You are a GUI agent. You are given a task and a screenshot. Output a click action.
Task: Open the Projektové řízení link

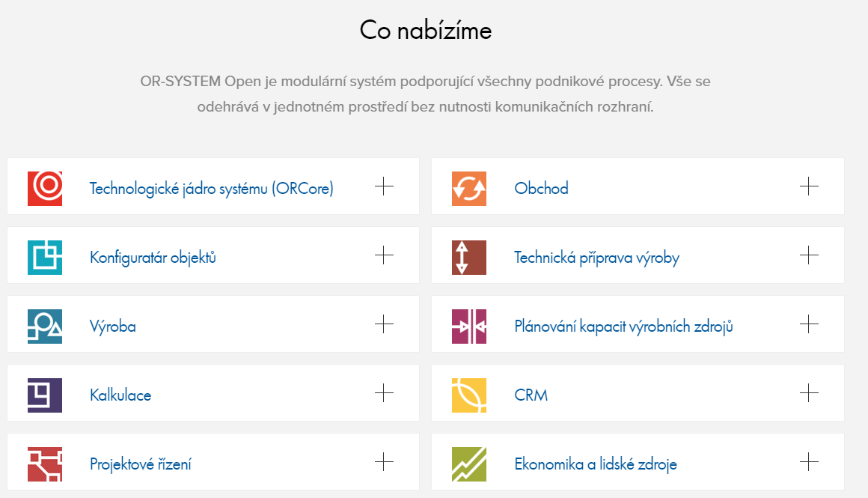(x=141, y=464)
